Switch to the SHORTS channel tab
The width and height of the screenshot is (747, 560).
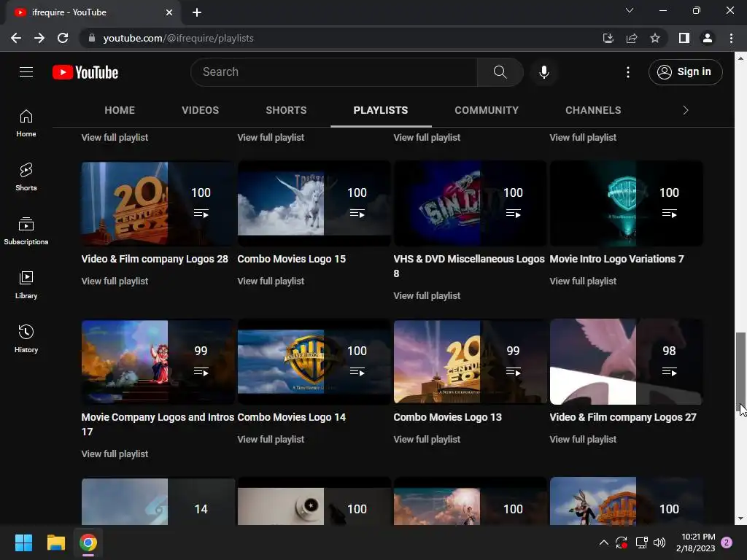[286, 110]
